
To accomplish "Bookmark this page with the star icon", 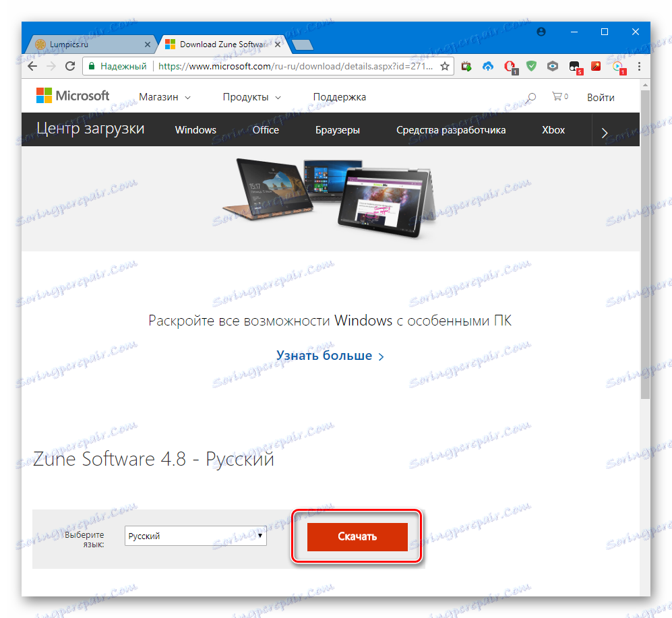I will tap(445, 67).
